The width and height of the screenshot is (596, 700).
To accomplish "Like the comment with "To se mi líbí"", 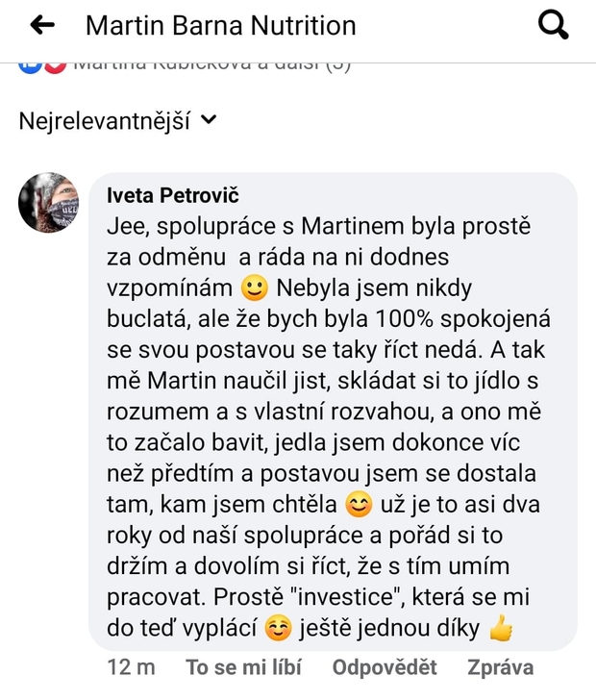I will (244, 667).
